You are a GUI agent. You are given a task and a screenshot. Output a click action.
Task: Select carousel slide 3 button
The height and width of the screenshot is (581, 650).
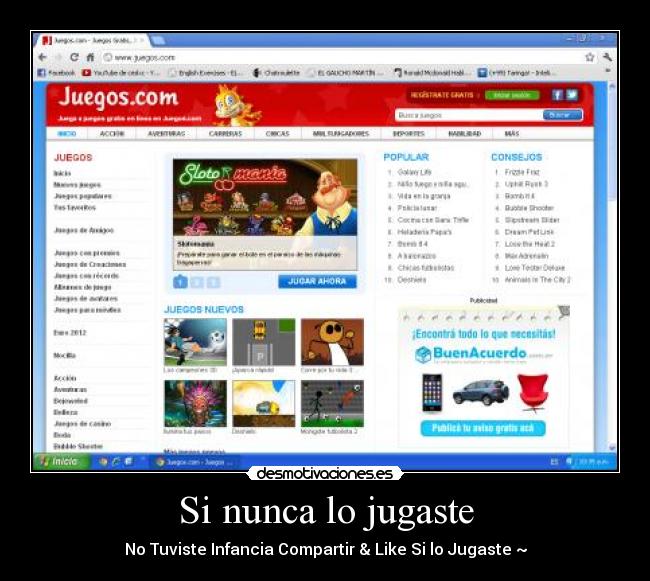213,283
